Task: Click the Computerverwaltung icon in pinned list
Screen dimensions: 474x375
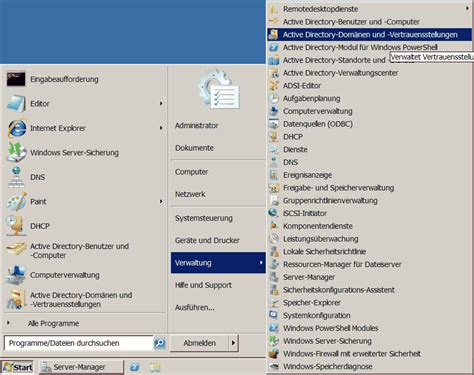Action: [x=16, y=275]
